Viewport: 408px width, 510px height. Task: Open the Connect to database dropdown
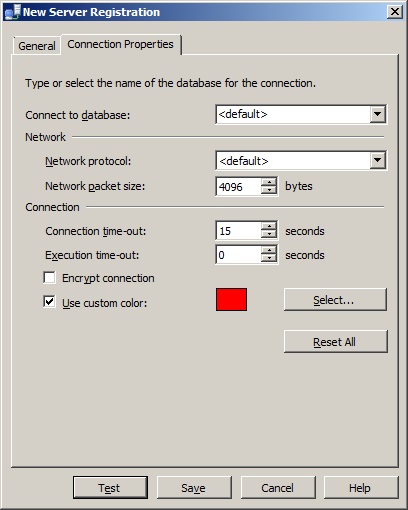[x=377, y=114]
